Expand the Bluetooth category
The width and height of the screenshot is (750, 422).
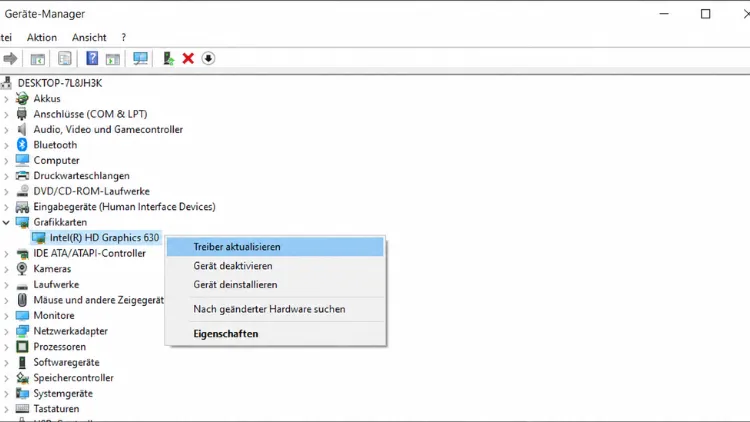(x=6, y=145)
